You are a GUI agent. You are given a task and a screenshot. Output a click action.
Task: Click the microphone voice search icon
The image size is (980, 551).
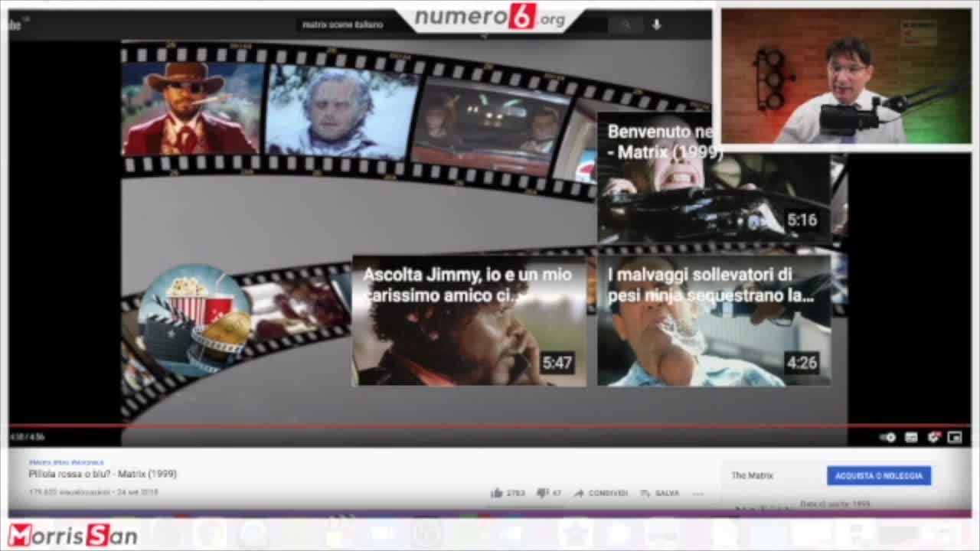click(x=656, y=24)
